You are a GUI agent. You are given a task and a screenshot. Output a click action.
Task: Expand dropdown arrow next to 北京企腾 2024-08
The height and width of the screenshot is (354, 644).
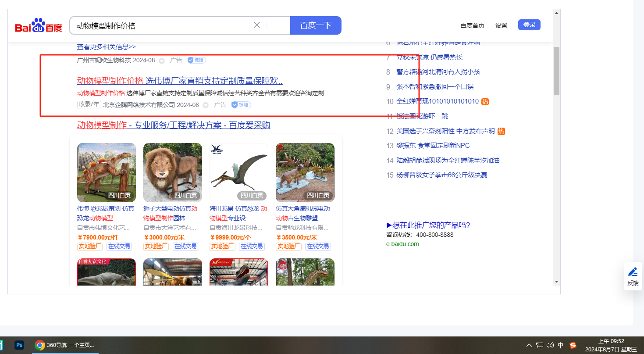click(x=206, y=105)
